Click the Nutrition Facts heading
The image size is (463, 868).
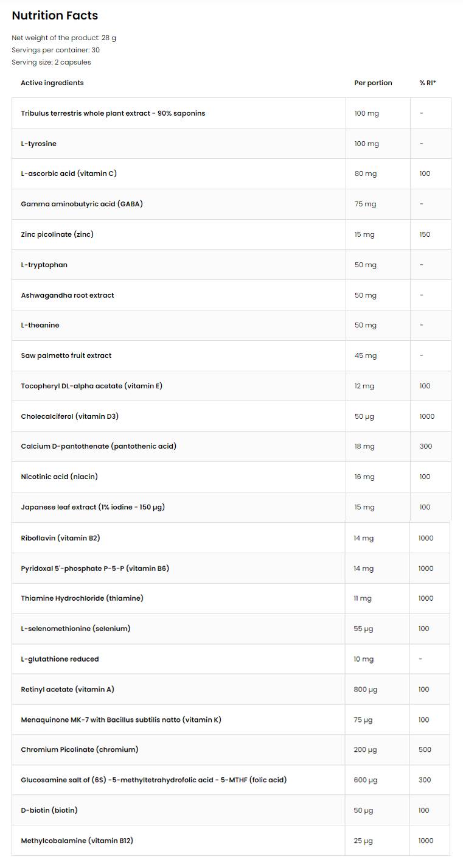pyautogui.click(x=55, y=15)
